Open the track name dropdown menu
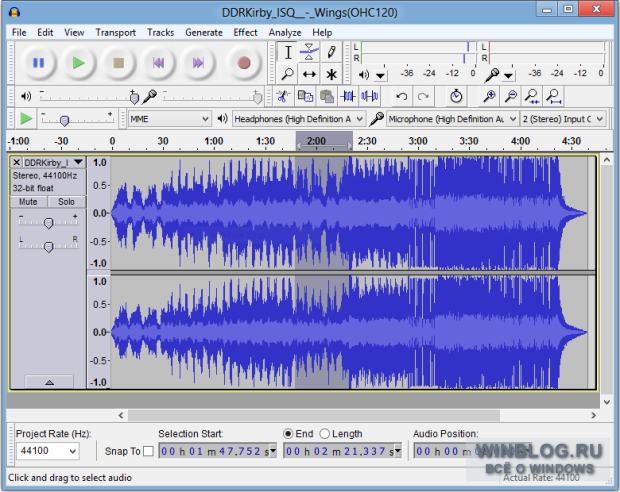The image size is (620, 492). click(78, 162)
